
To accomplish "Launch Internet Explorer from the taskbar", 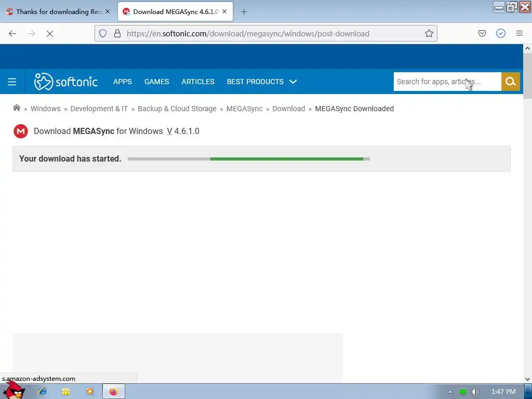I will click(43, 392).
